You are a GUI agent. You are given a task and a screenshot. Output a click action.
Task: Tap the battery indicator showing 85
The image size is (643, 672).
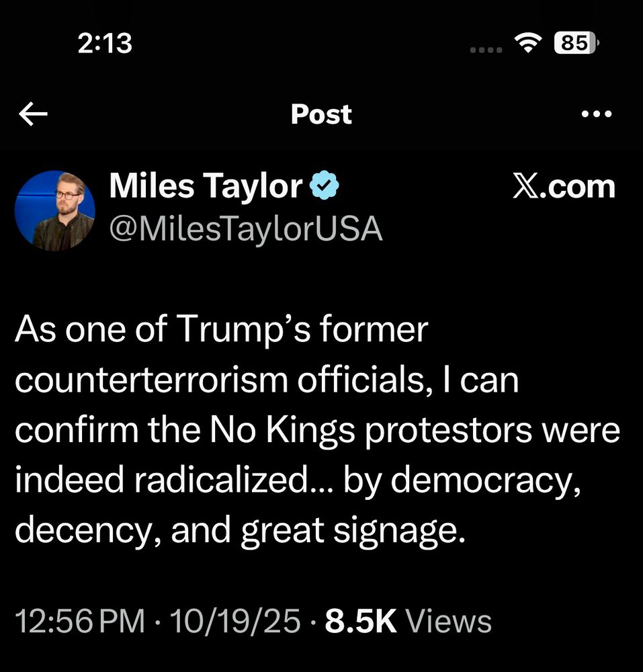pyautogui.click(x=576, y=44)
